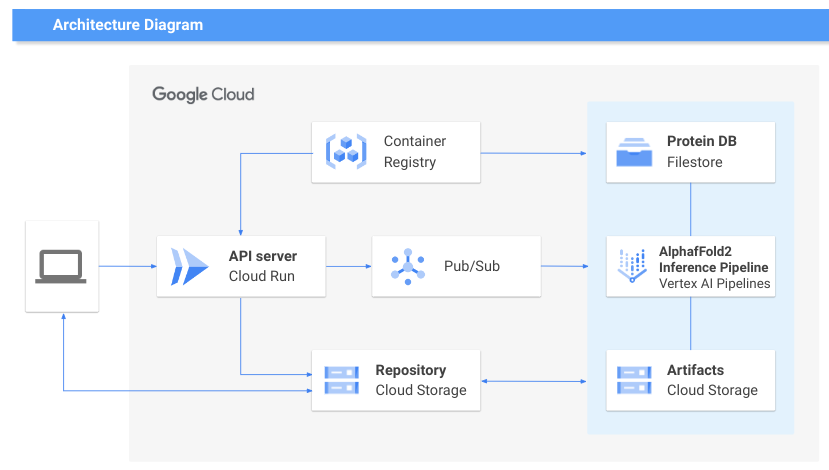Viewport: 829px width, 470px height.
Task: Select the Filestore icon beside Protein DB
Action: (635, 152)
